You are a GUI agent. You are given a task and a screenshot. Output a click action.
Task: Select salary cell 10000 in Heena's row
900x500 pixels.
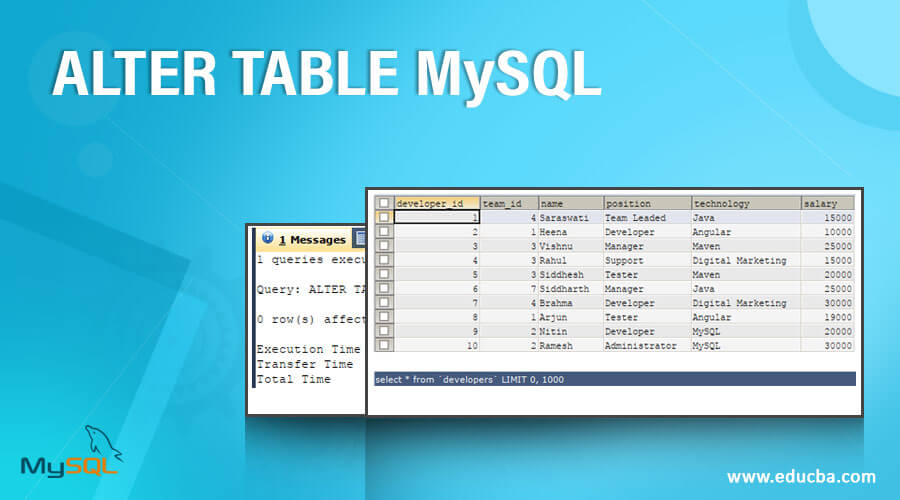click(827, 232)
